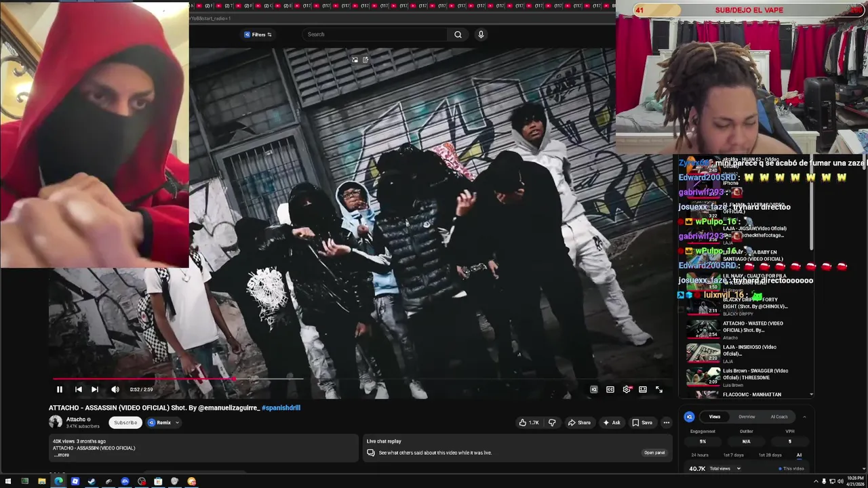868x488 pixels.
Task: Show hidden system tray icons
Action: pyautogui.click(x=816, y=481)
